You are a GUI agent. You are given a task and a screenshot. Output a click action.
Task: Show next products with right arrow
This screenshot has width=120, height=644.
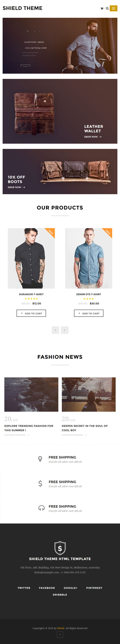coord(64,330)
